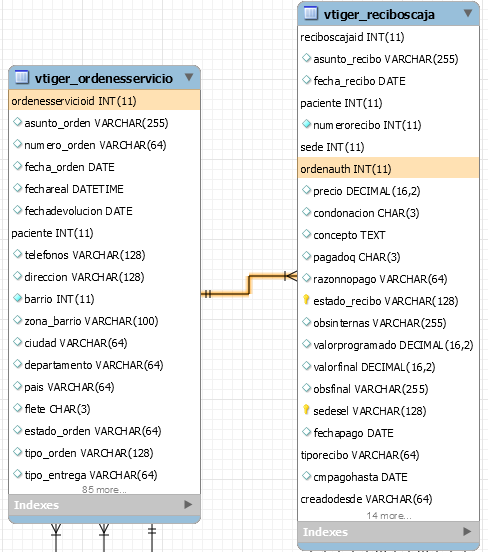This screenshot has width=488, height=552.
Task: Click the filled diamond icon beside numerorecibo
Action: point(306,124)
